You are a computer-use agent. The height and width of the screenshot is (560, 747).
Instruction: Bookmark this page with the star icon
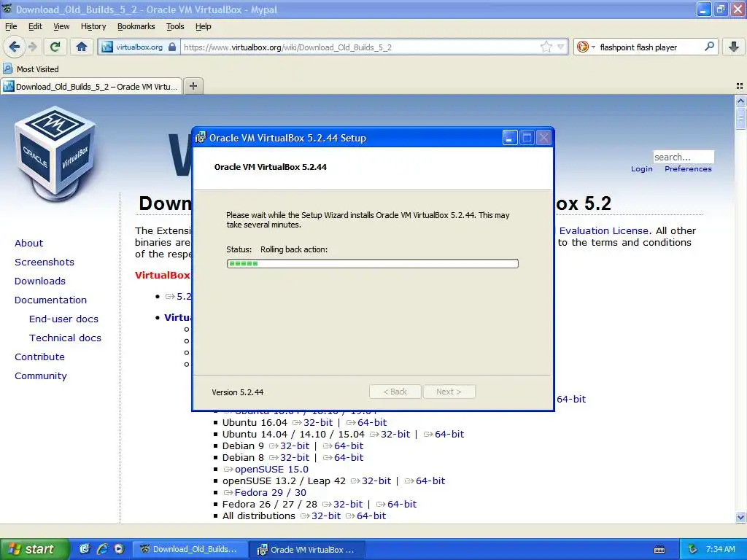coord(546,47)
